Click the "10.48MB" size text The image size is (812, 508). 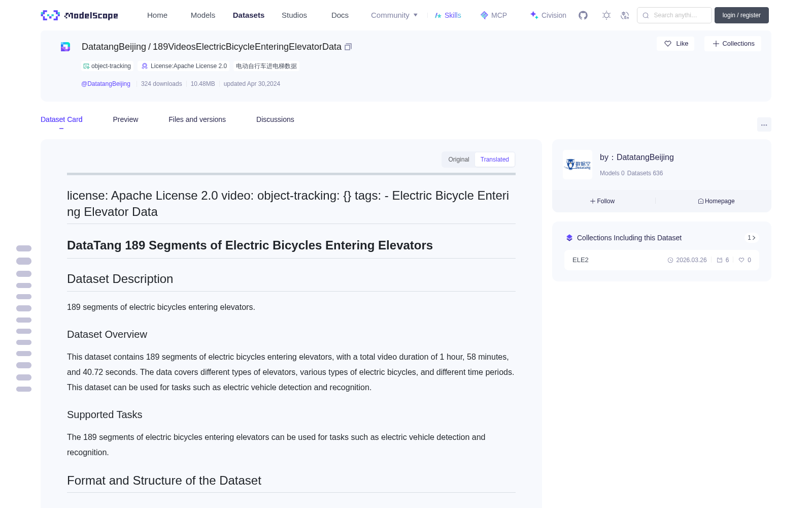(x=203, y=84)
